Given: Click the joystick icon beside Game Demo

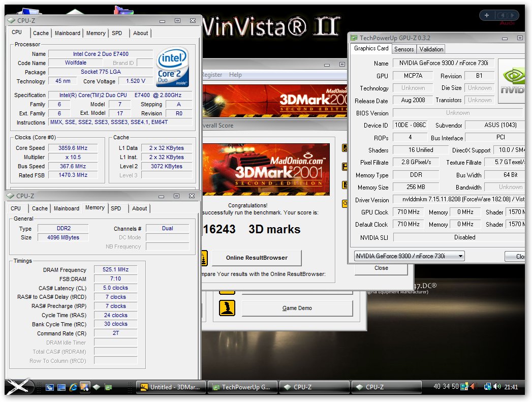Looking at the screenshot, I should [x=227, y=307].
